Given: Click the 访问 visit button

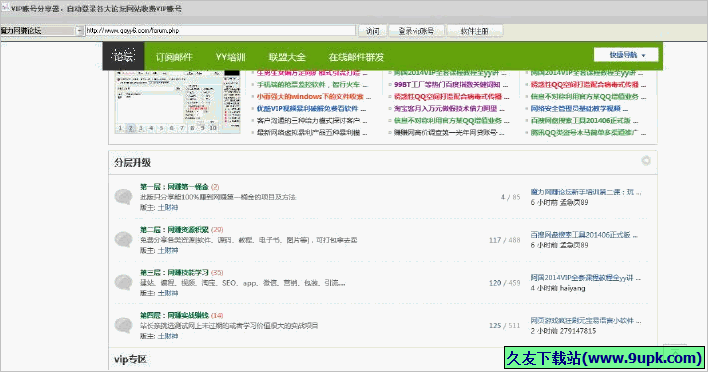Looking at the screenshot, I should click(x=373, y=31).
